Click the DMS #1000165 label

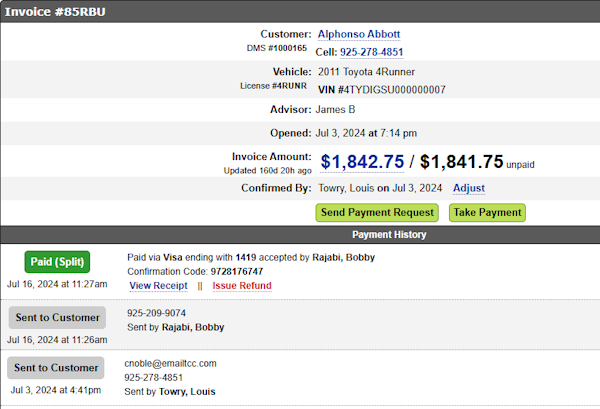(x=277, y=48)
